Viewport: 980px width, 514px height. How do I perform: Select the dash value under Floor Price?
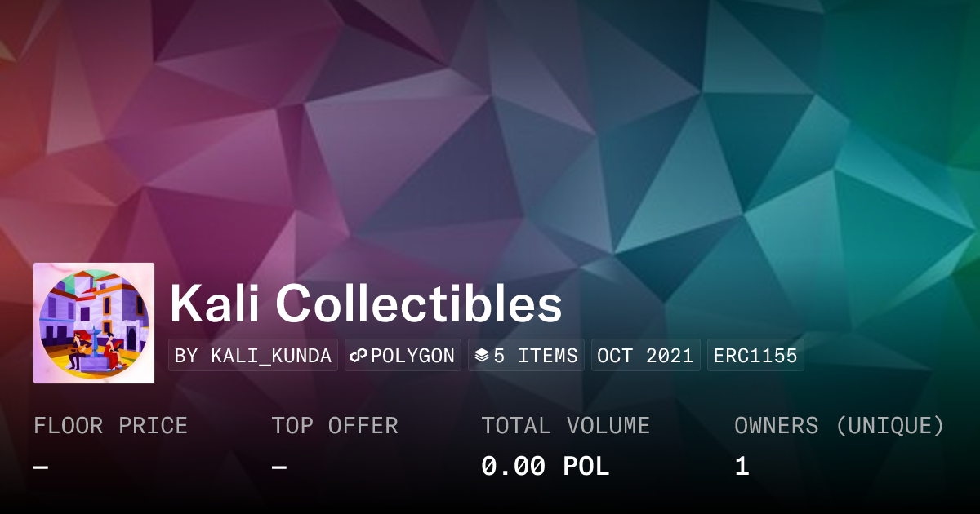[41, 467]
